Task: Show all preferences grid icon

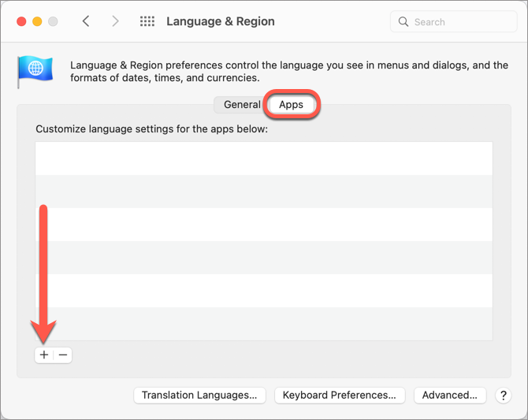Action: point(147,21)
